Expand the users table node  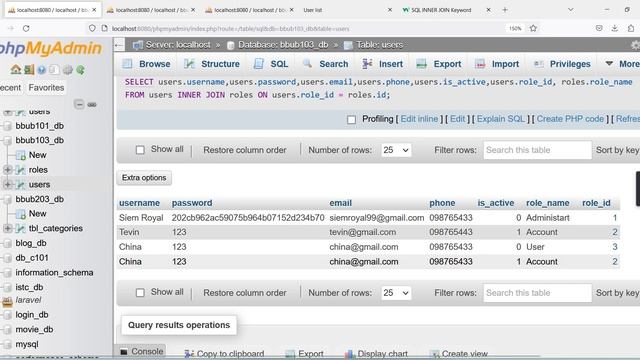click(7, 184)
